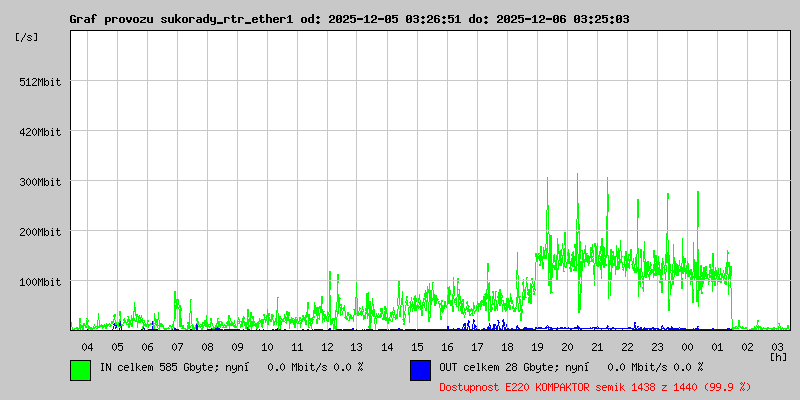Click the 512Mbit y-axis label
The image size is (800, 400).
[40, 82]
